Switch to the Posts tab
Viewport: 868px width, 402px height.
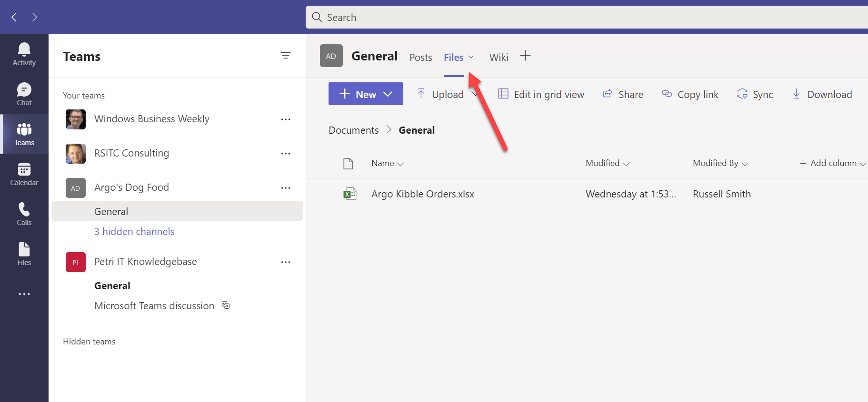coord(420,57)
